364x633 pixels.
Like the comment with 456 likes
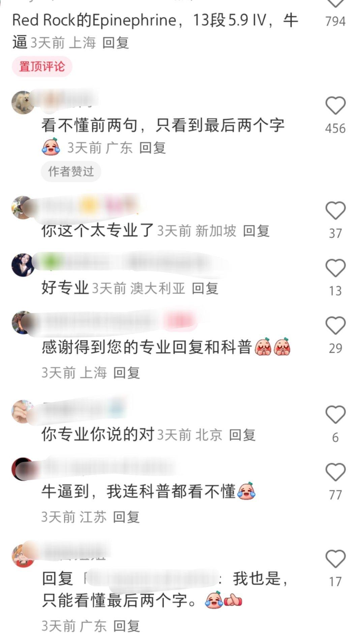pyautogui.click(x=335, y=105)
